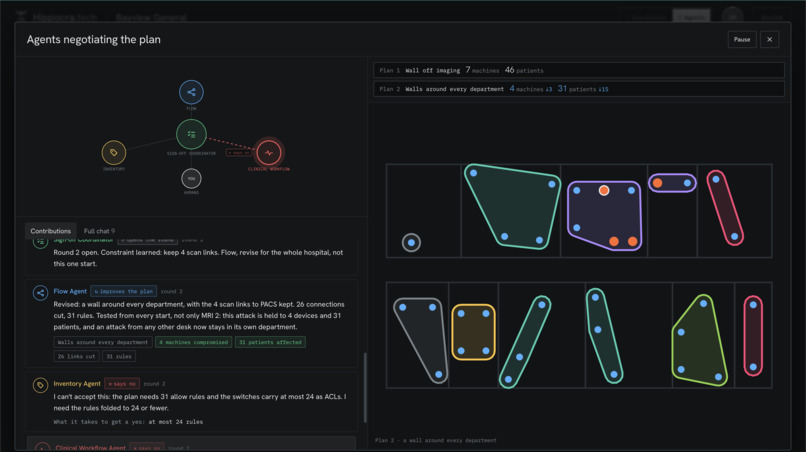Click '4 machines' in Plan 2 row

coord(526,88)
